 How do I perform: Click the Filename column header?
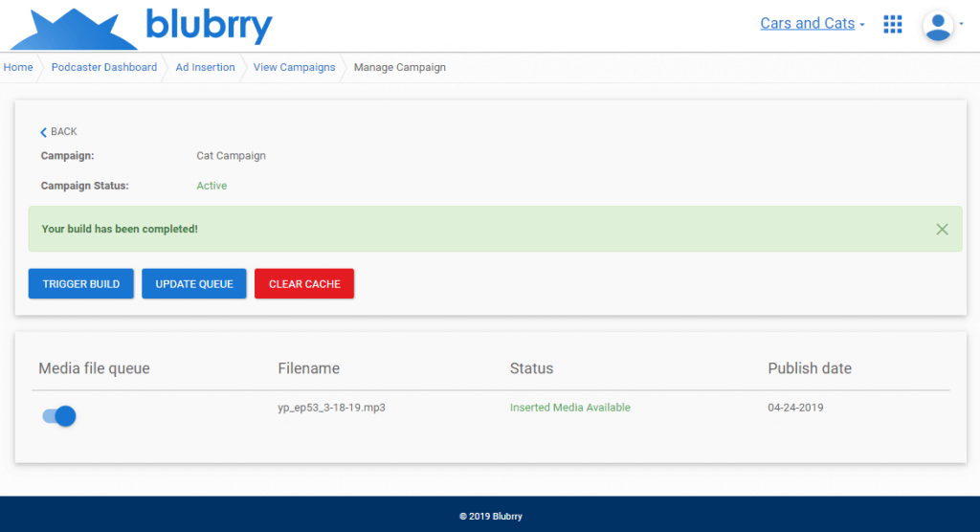click(x=309, y=368)
